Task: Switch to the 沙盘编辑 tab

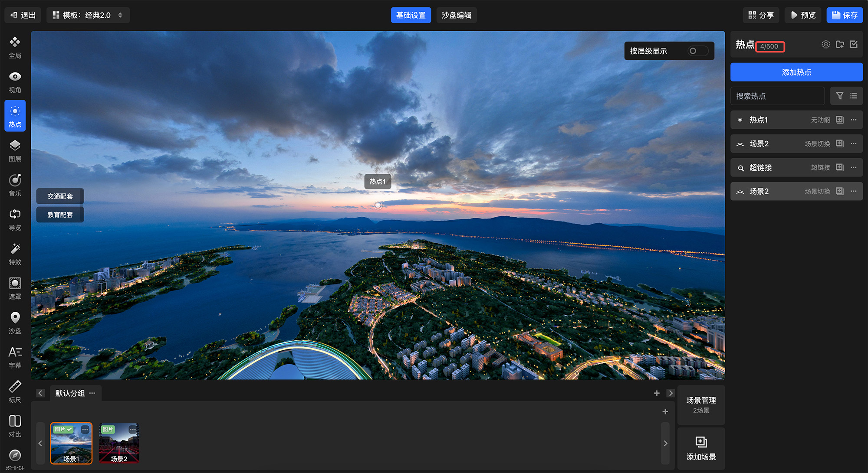Action: 456,15
